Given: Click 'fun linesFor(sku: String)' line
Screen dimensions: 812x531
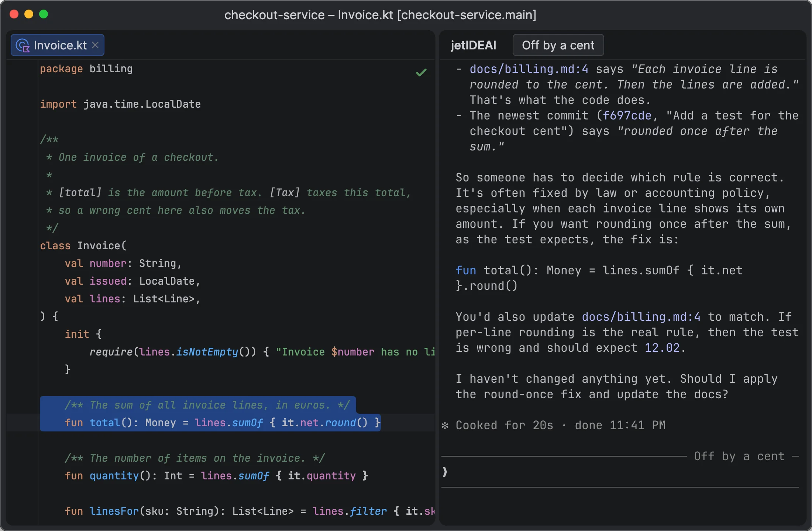Looking at the screenshot, I should pos(250,511).
